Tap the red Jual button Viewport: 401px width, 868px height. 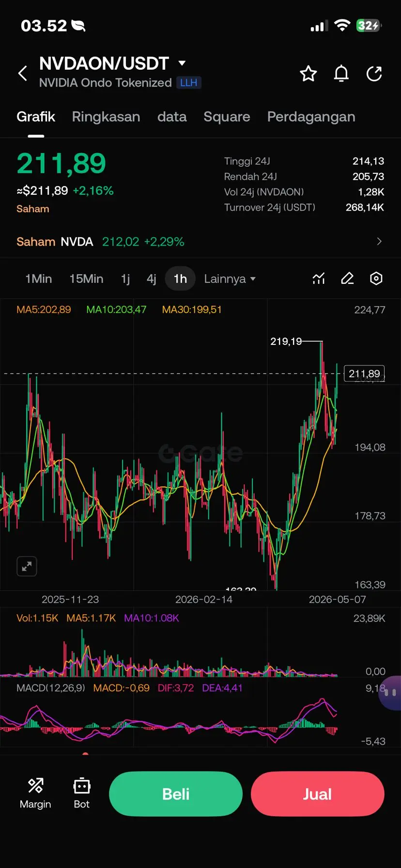[318, 794]
